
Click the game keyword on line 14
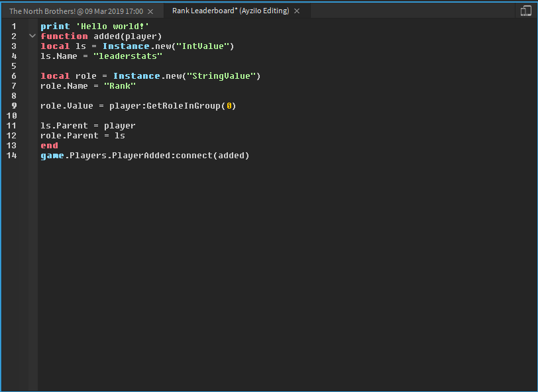[52, 155]
